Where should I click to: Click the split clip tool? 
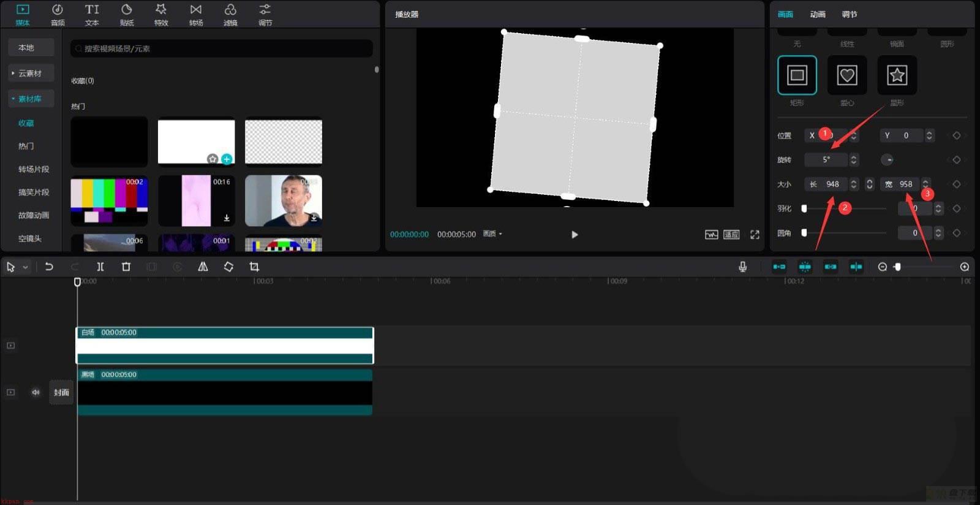tap(100, 267)
